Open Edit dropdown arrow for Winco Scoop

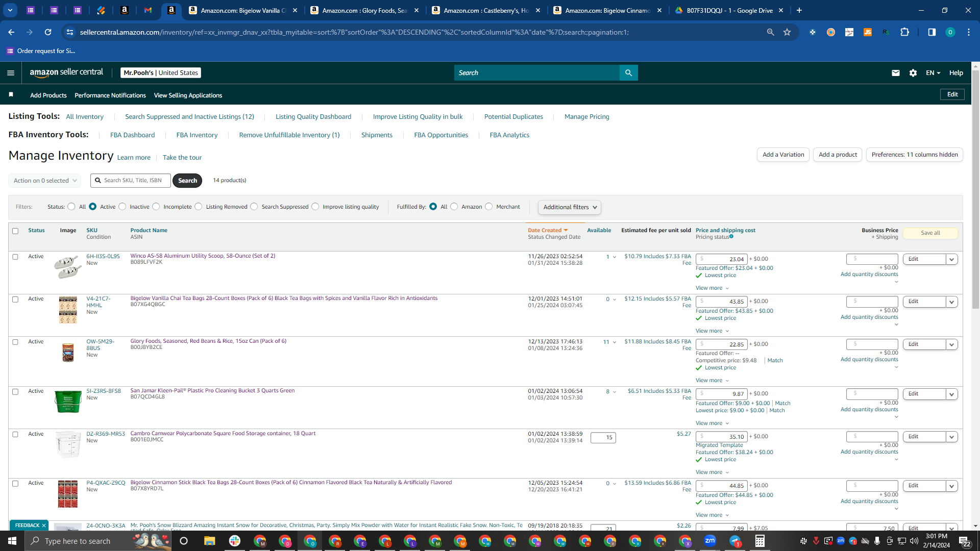click(x=951, y=259)
